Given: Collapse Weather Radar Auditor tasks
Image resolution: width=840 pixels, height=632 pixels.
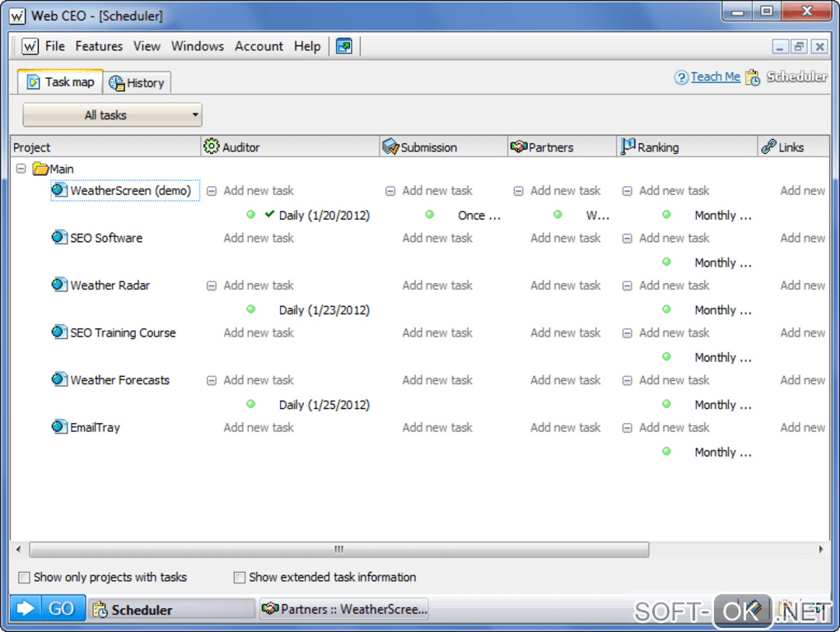Looking at the screenshot, I should pos(212,286).
